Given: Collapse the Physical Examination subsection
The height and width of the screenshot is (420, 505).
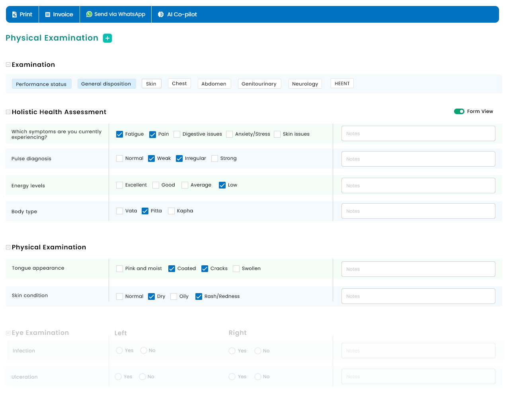Looking at the screenshot, I should 8,247.
